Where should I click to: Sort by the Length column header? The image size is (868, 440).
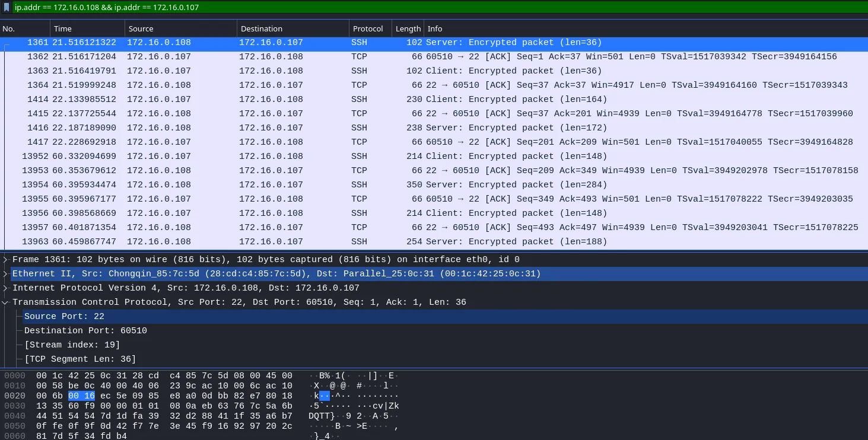coord(408,28)
